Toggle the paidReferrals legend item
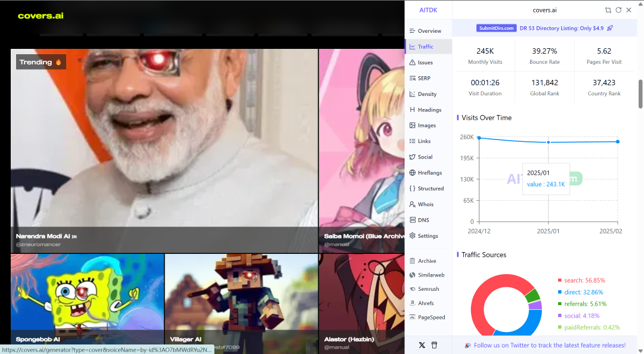644x354 pixels. (x=589, y=327)
